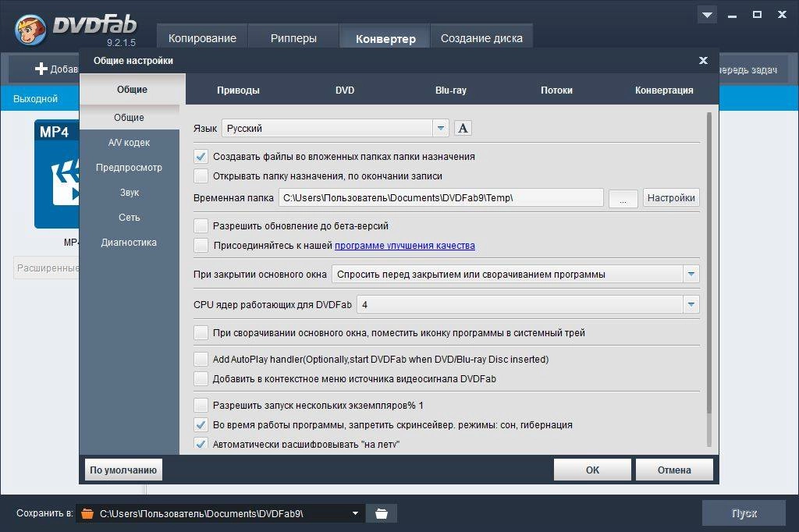Open Сеть sidebar section
The image size is (799, 532).
coord(130,218)
